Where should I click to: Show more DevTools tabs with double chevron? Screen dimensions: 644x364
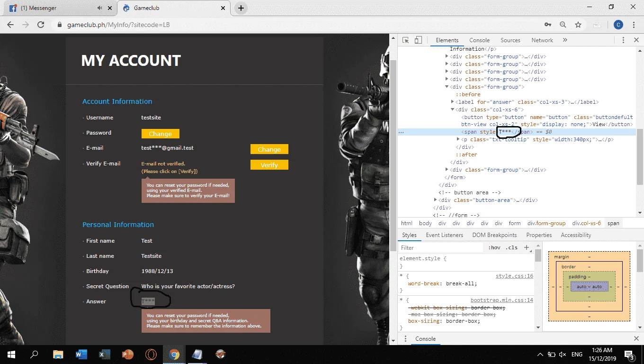pyautogui.click(x=565, y=40)
